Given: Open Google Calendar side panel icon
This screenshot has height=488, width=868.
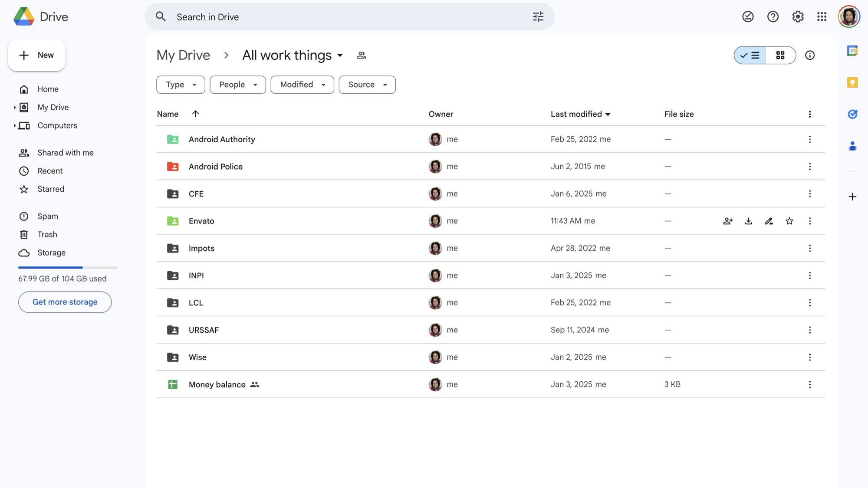Looking at the screenshot, I should (852, 51).
